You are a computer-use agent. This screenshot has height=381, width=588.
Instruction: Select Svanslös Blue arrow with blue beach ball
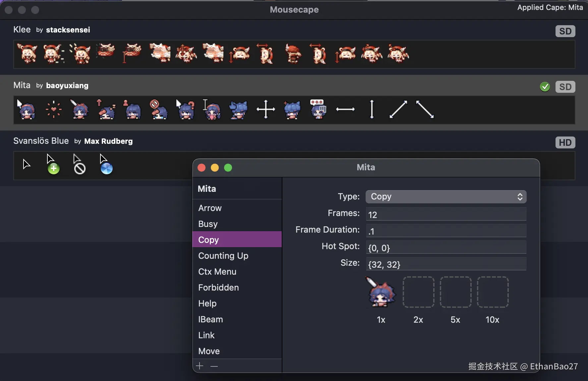[106, 164]
